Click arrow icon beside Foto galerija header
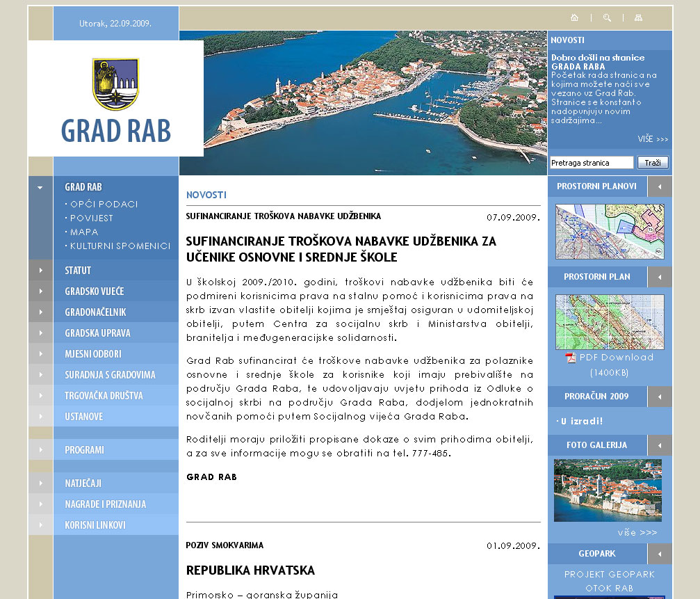700x599 pixels. [x=660, y=445]
